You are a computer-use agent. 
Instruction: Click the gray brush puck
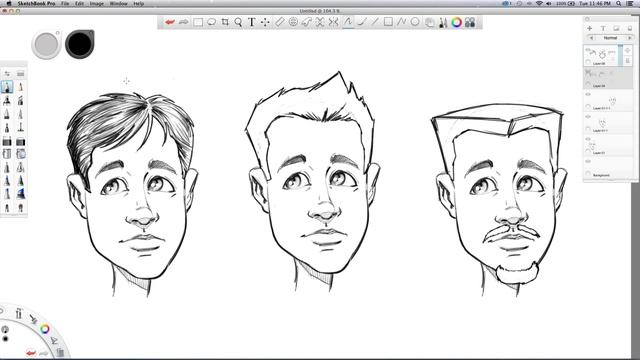click(47, 44)
